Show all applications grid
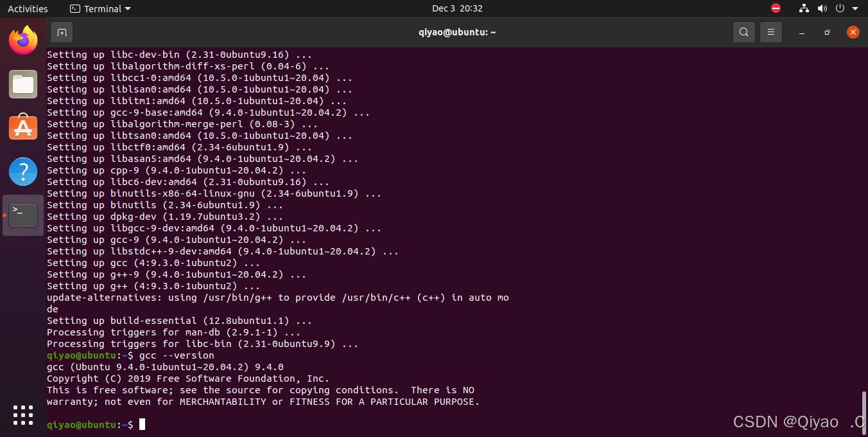The width and height of the screenshot is (868, 437). point(22,415)
